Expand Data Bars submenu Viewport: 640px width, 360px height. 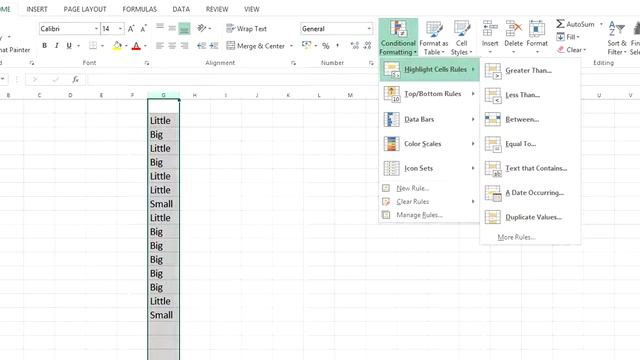tap(429, 119)
